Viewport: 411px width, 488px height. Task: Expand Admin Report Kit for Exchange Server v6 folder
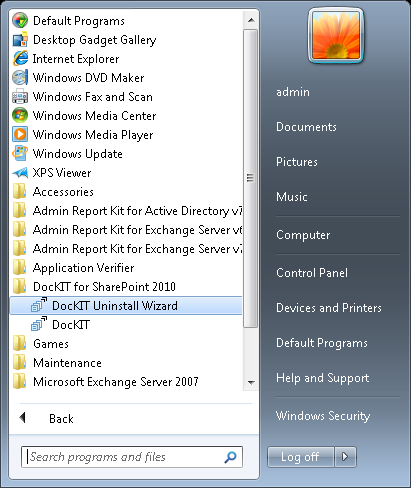point(126,230)
